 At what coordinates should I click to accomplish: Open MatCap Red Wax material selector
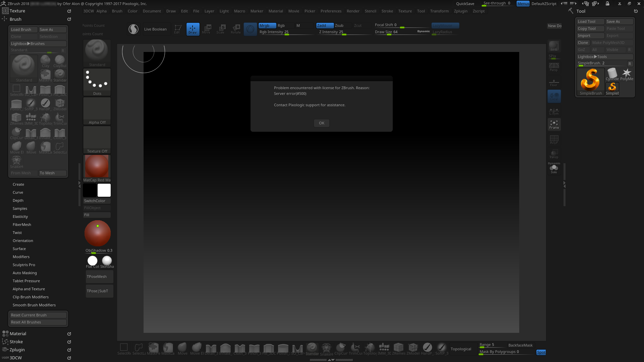(x=97, y=169)
